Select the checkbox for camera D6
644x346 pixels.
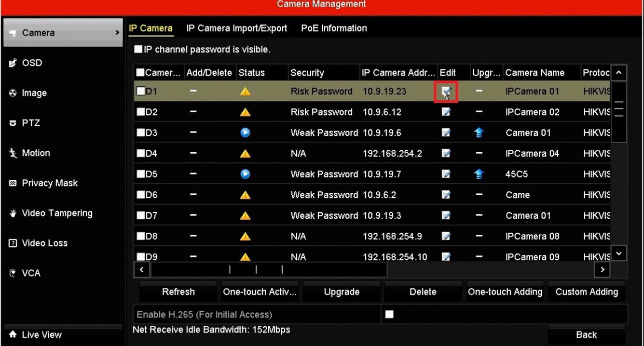(x=140, y=195)
